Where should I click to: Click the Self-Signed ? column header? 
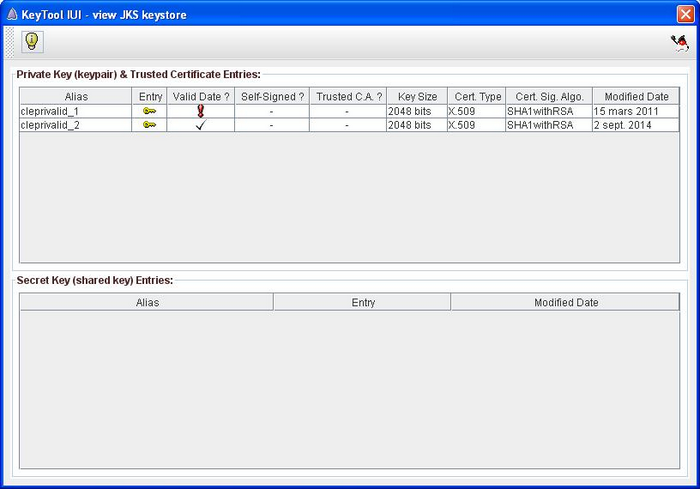[272, 97]
